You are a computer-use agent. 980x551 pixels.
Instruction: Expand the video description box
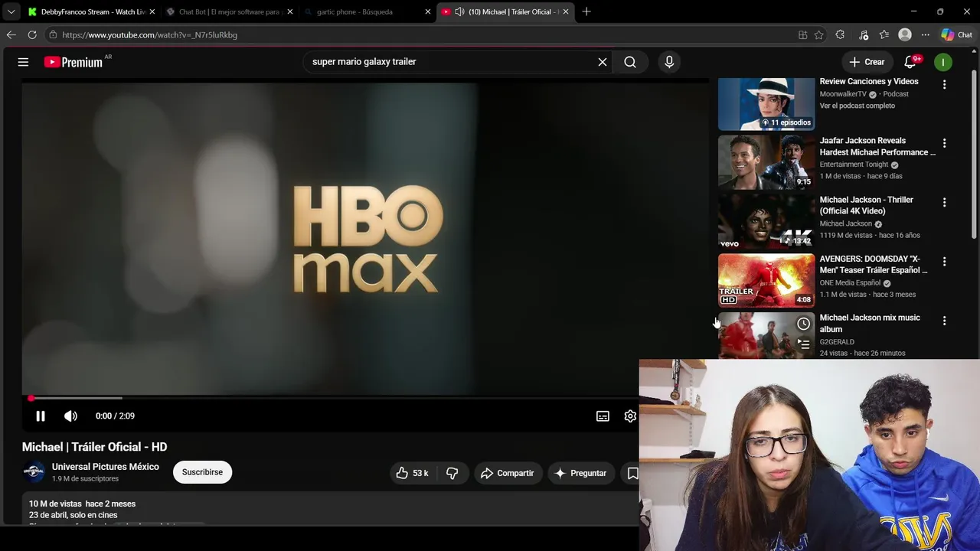tap(331, 509)
